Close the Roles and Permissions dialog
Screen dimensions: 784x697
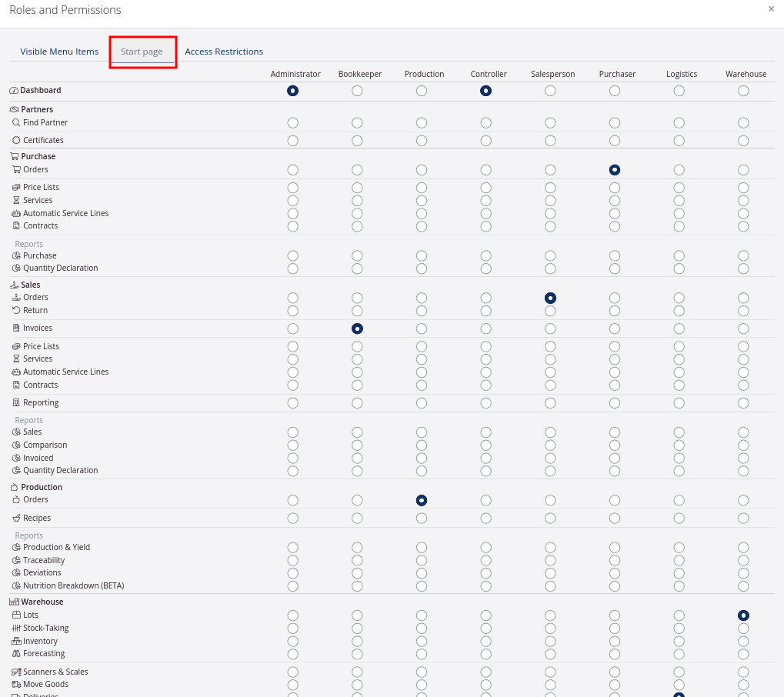click(771, 9)
